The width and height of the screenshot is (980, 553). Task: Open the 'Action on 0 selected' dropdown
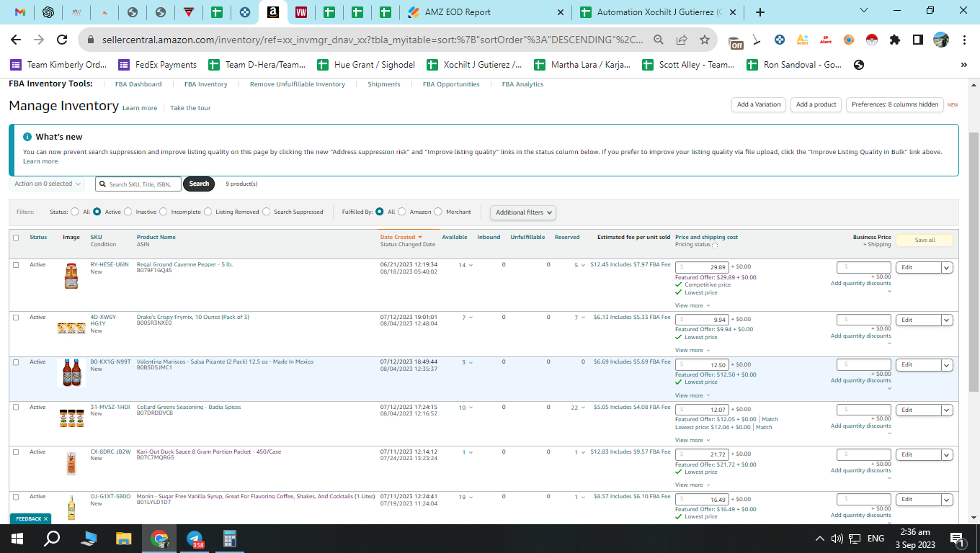pos(47,184)
